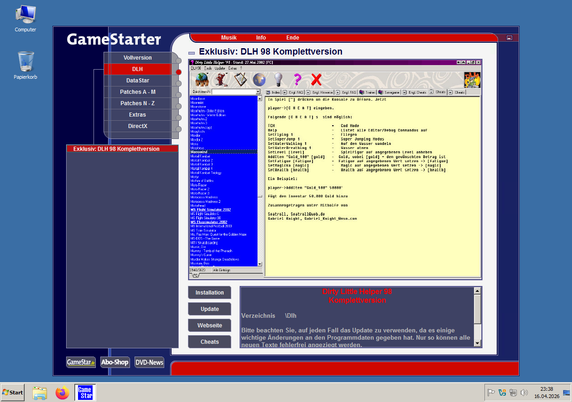
Task: Click the description scrollbar down arrow
Action: pos(477,343)
